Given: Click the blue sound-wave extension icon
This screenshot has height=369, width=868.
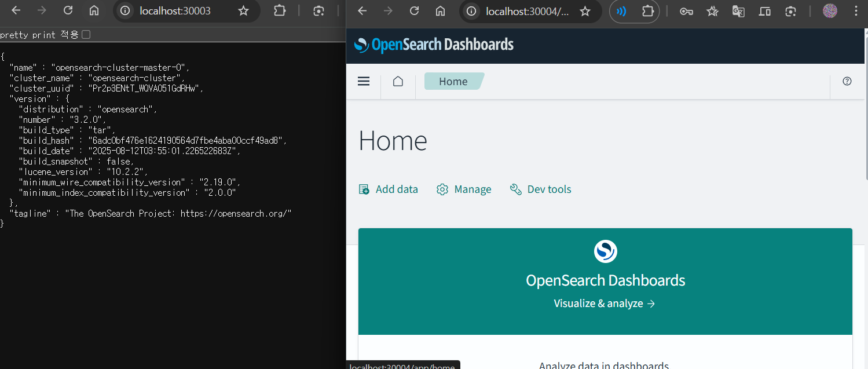Looking at the screenshot, I should (621, 11).
